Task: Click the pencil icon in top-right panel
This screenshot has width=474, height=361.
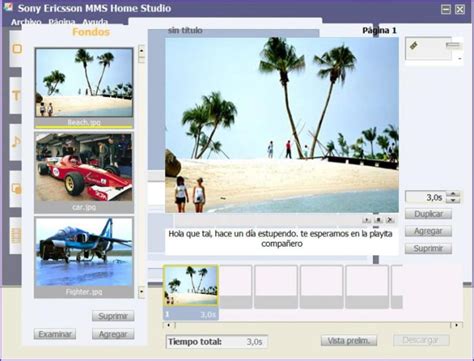Action: (414, 45)
